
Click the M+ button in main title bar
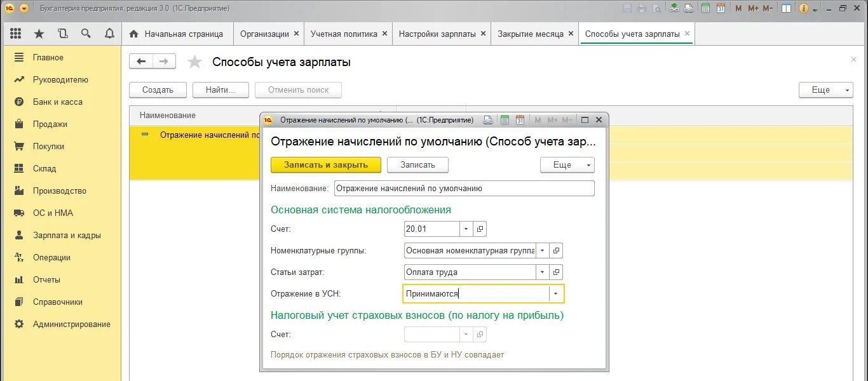(754, 8)
